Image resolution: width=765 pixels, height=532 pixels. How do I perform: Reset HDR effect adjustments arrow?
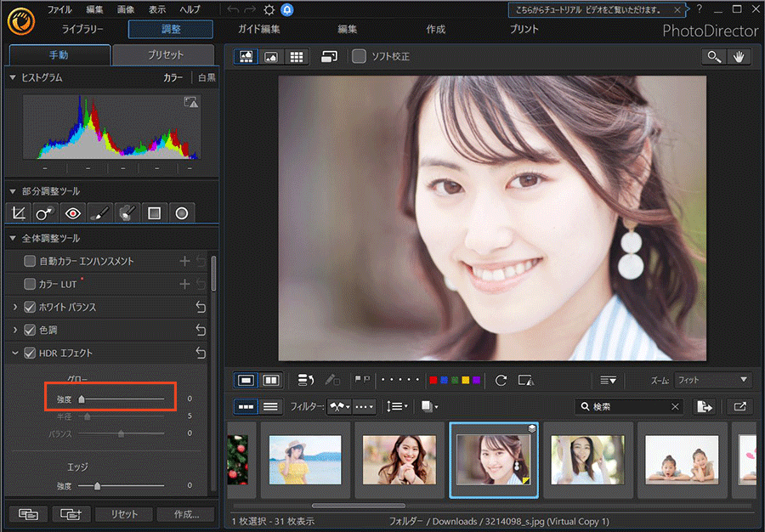click(201, 353)
